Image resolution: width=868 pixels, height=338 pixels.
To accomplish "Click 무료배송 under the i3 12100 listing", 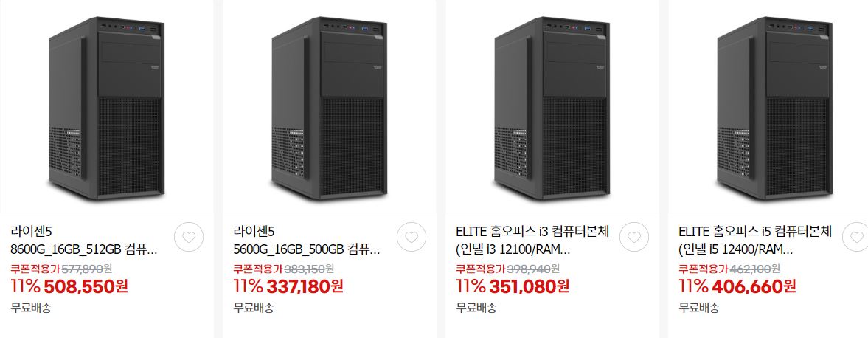I will [x=476, y=308].
